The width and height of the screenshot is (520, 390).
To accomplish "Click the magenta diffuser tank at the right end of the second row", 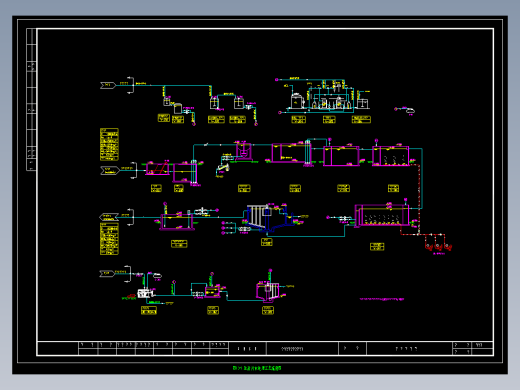I will [x=391, y=156].
